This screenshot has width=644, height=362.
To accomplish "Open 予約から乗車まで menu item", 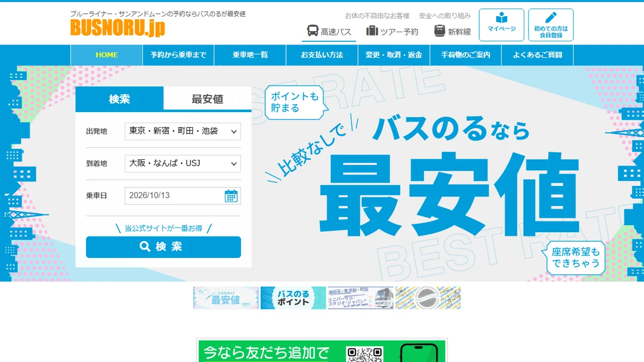I will click(179, 55).
